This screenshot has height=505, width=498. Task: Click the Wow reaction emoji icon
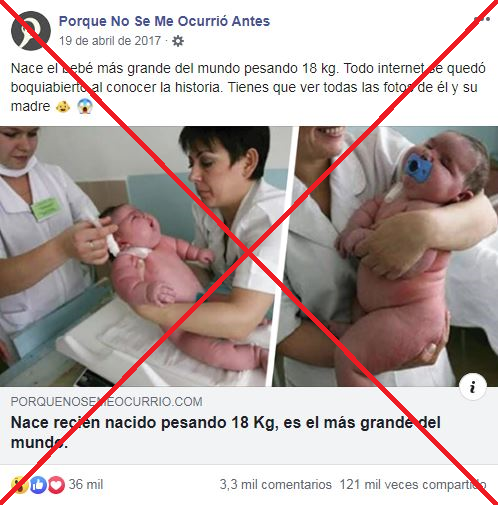click(x=20, y=485)
